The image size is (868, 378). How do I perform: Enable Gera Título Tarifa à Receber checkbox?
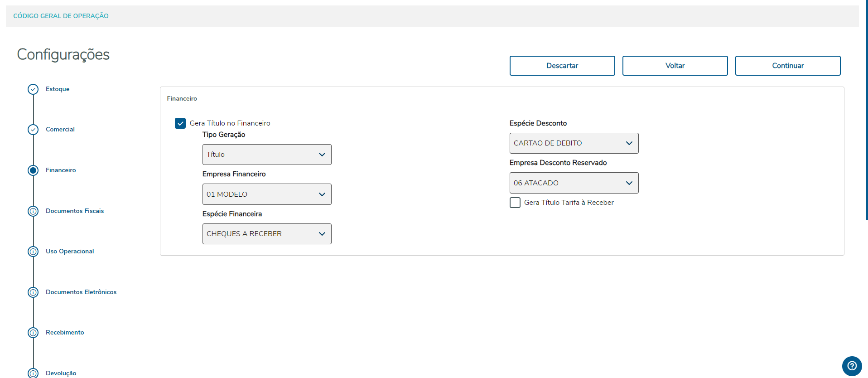pyautogui.click(x=515, y=203)
